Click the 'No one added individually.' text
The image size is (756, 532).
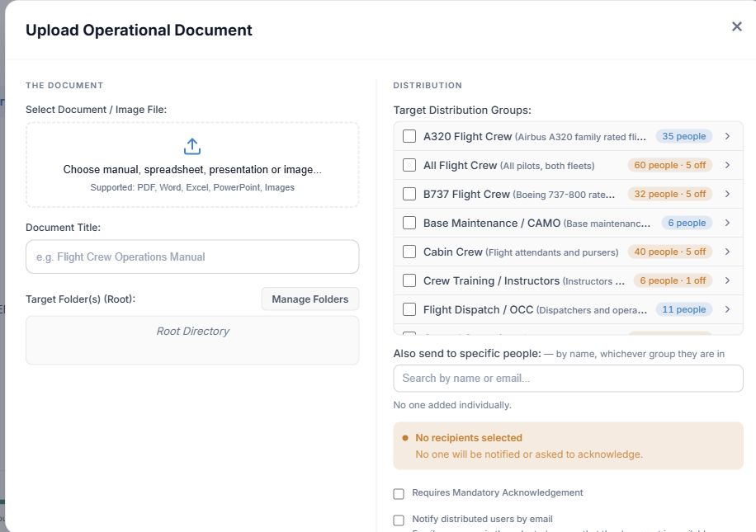click(452, 405)
